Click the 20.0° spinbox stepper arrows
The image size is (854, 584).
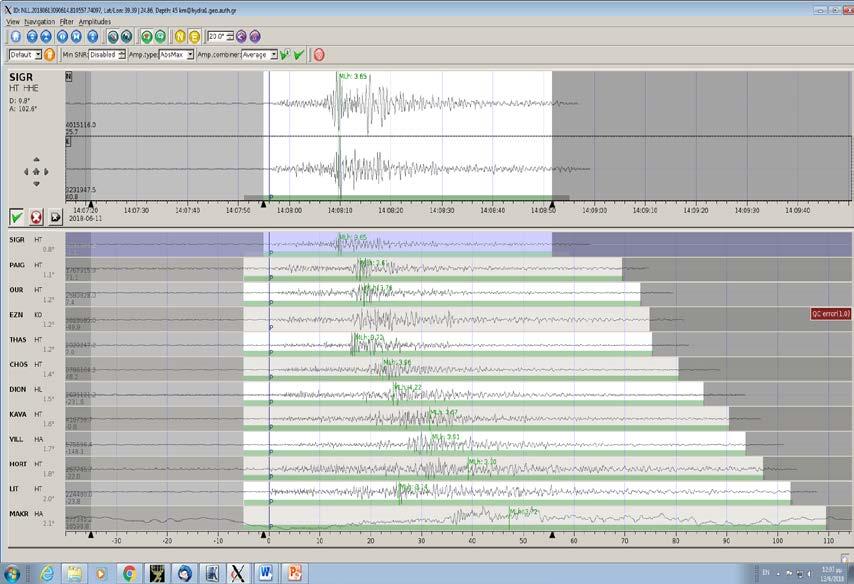230,36
